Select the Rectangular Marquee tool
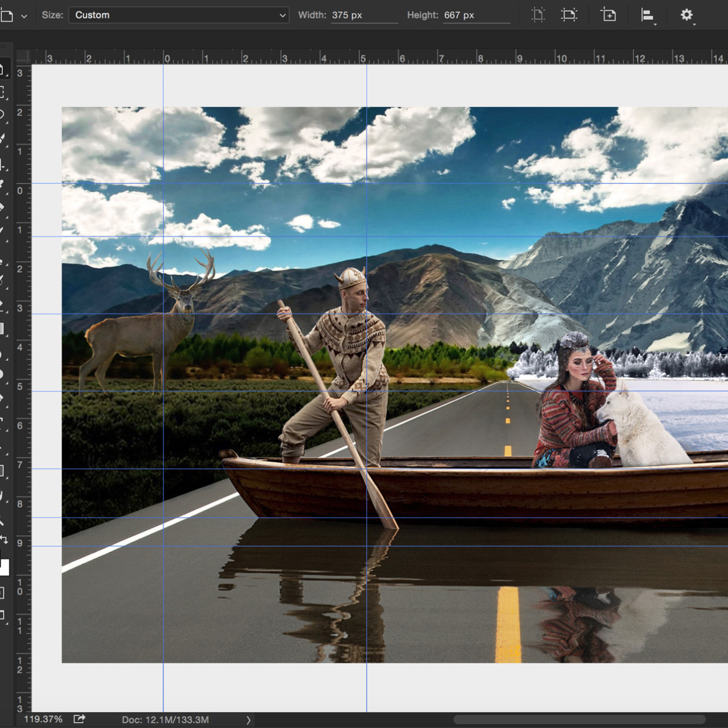 pyautogui.click(x=2, y=92)
